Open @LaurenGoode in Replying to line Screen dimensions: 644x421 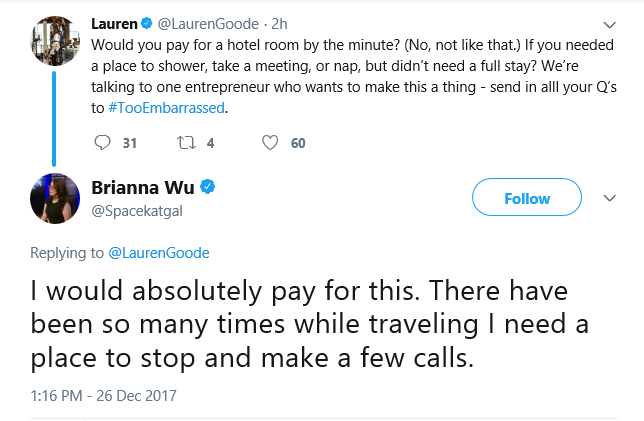click(159, 253)
